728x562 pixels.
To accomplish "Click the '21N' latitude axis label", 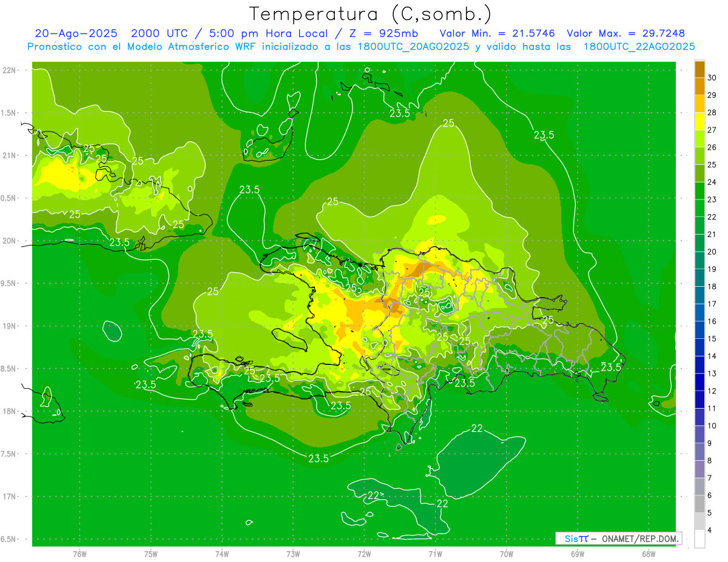I will pos(9,155).
